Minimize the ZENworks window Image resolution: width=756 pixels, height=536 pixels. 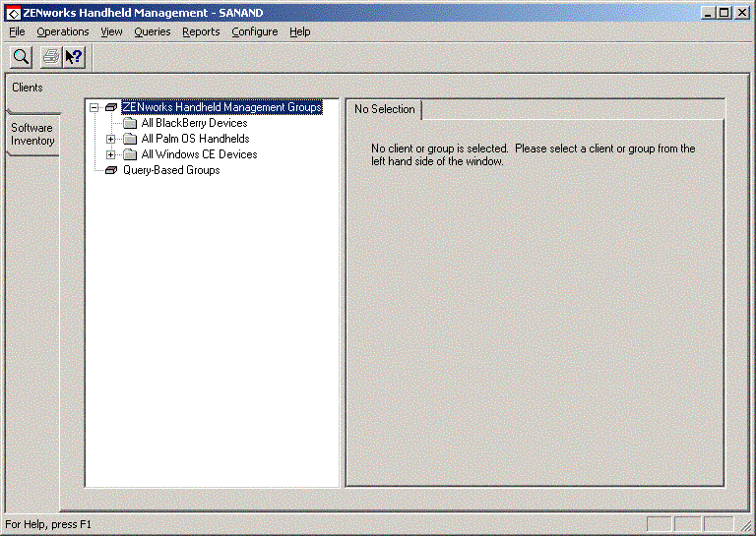click(x=708, y=13)
